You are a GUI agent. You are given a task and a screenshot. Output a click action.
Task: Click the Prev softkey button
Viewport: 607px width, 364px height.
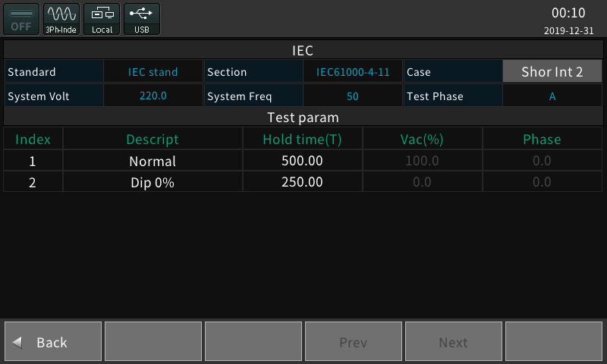[x=354, y=341]
